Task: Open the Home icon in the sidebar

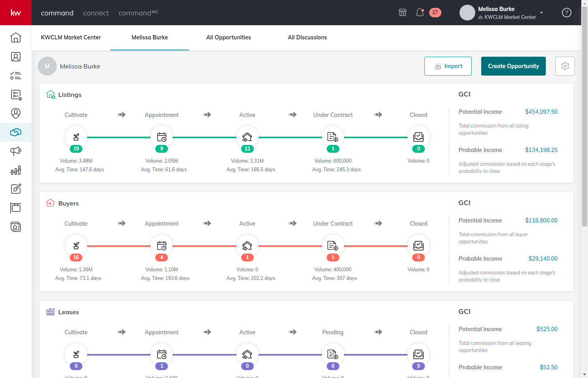Action: (16, 37)
